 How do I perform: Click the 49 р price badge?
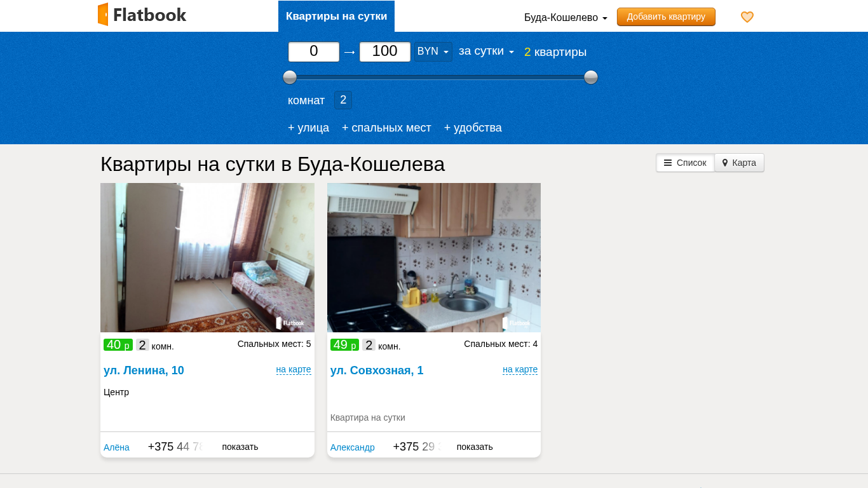coord(344,345)
